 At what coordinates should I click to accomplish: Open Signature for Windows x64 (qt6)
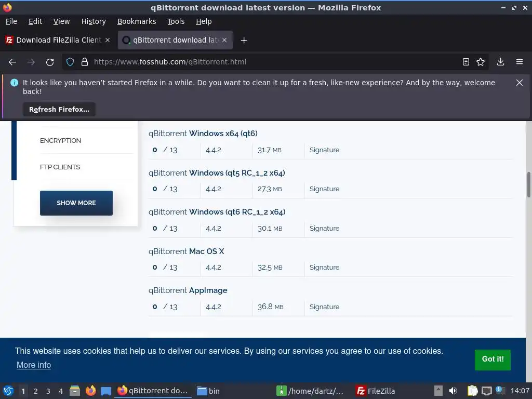tap(324, 150)
